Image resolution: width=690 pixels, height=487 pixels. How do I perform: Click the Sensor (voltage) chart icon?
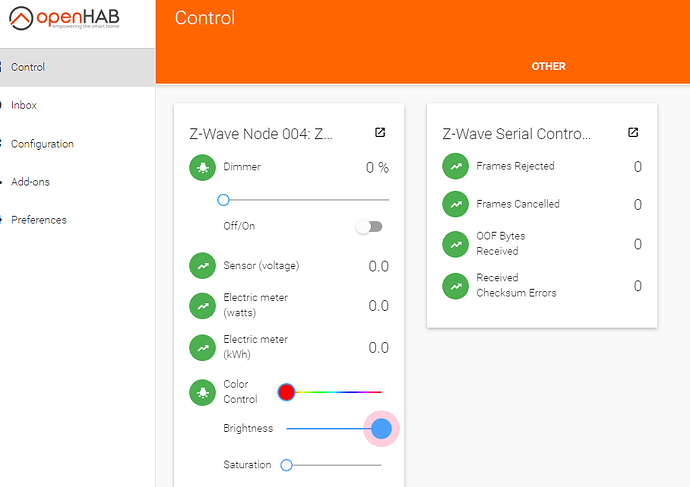point(203,266)
